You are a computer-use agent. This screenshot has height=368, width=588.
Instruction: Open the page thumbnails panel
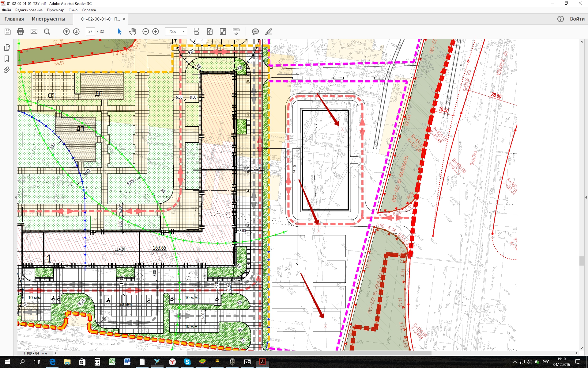(x=7, y=48)
